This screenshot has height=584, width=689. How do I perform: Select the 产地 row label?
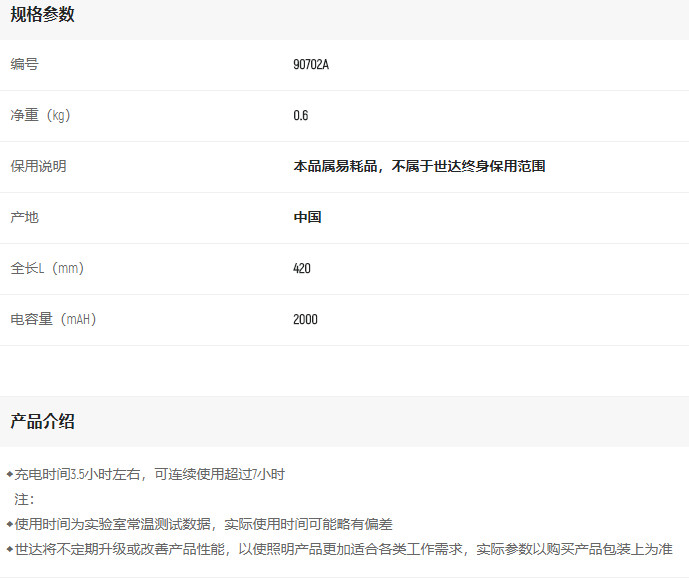24,218
